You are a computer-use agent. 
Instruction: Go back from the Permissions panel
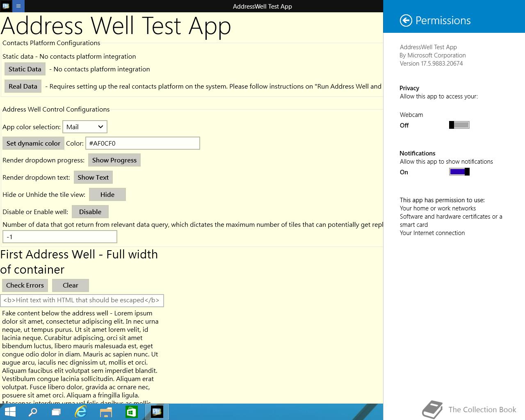[x=406, y=21]
